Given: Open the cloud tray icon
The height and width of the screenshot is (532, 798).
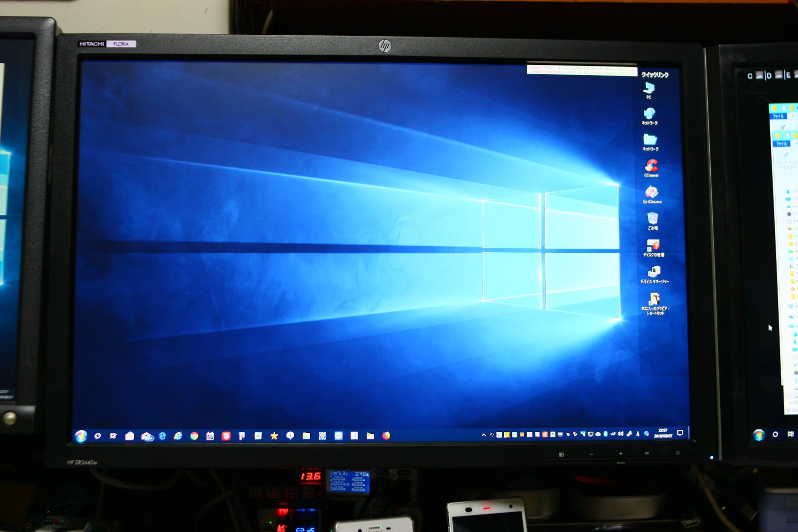Looking at the screenshot, I should click(598, 434).
